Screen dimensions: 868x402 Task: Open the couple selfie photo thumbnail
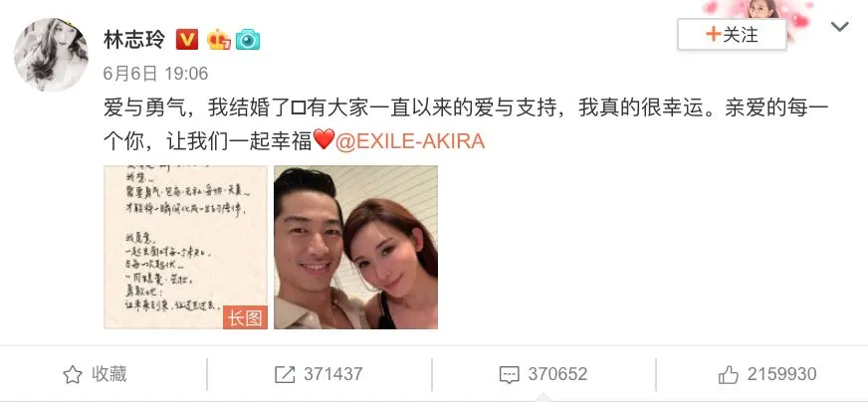point(356,247)
